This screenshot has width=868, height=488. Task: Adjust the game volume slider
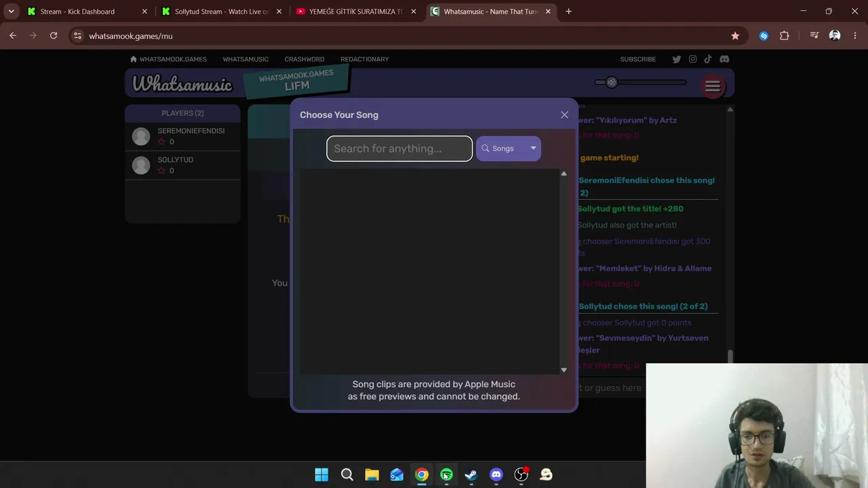tap(641, 83)
